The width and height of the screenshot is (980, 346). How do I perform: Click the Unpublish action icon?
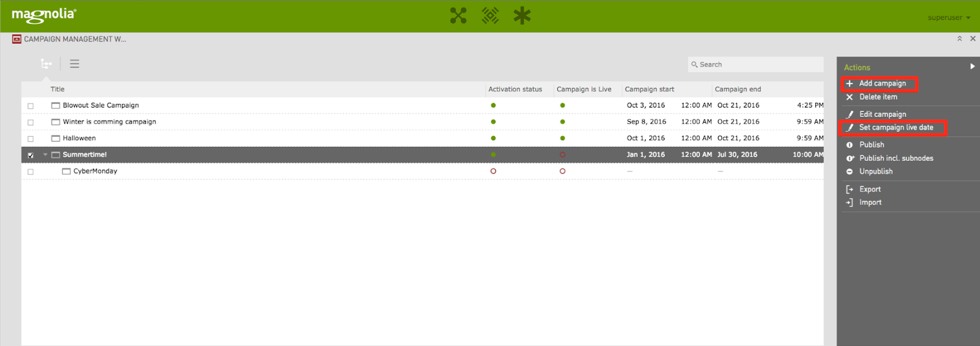[850, 171]
